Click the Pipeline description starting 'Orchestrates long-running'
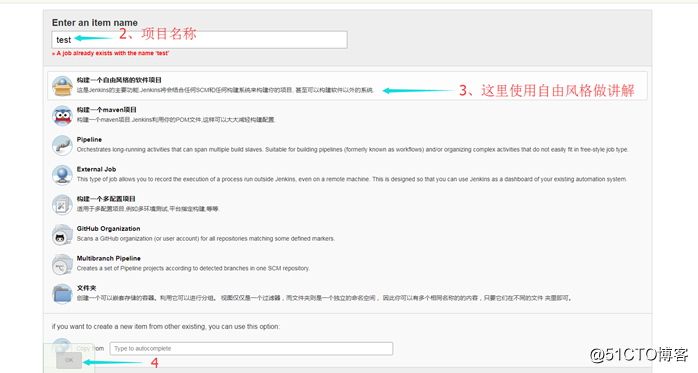This screenshot has width=698, height=373. point(353,150)
